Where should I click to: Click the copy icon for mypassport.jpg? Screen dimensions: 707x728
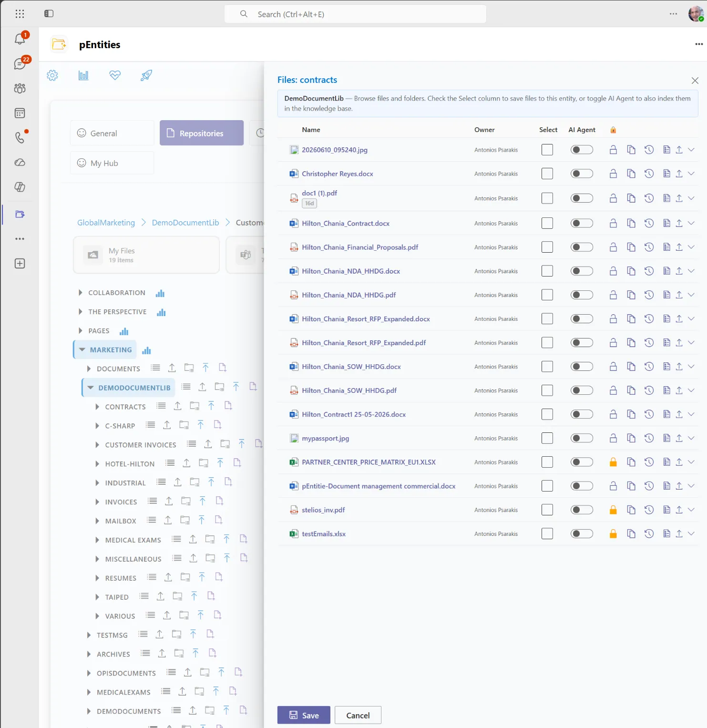(631, 438)
